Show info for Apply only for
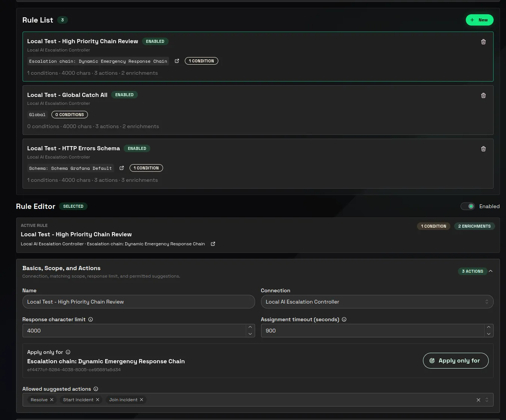The image size is (506, 420). click(x=68, y=352)
